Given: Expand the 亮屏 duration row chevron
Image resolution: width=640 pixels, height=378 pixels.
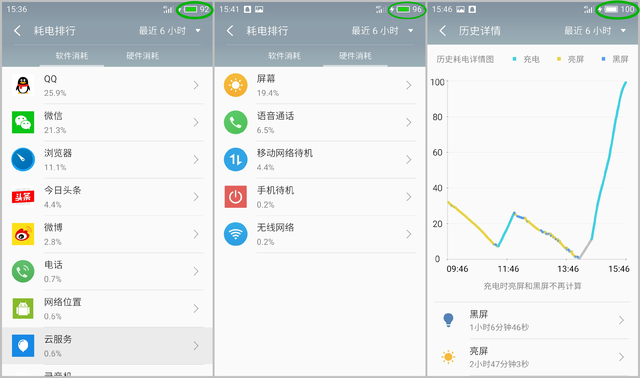Looking at the screenshot, I should click(x=621, y=357).
